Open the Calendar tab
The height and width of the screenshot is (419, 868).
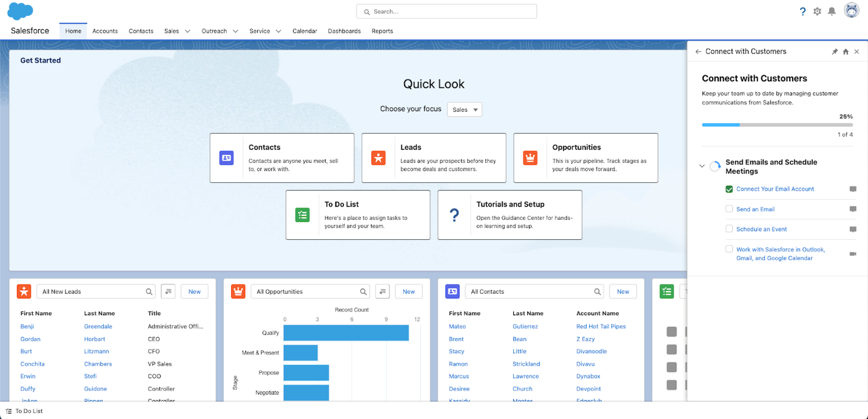click(304, 31)
